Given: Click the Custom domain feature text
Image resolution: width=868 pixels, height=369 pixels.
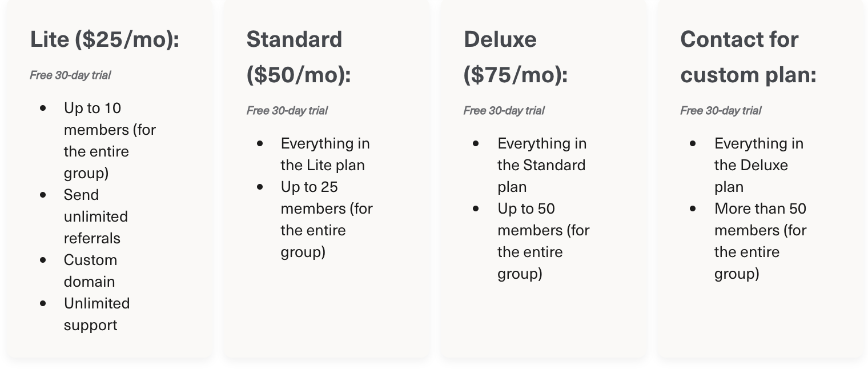Looking at the screenshot, I should click(x=90, y=271).
